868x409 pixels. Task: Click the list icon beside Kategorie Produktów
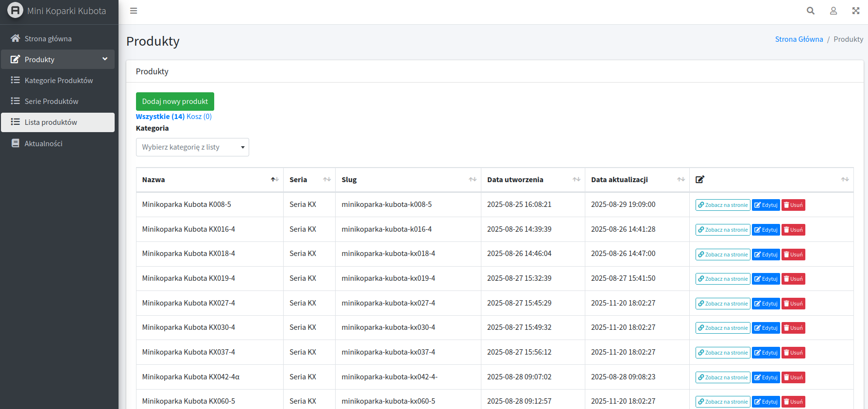[16, 80]
